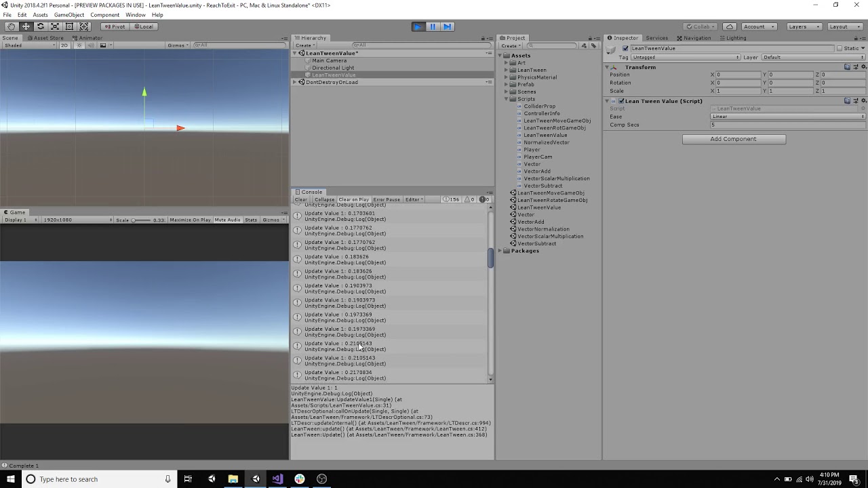Click the Comp Secs input field

[788, 125]
